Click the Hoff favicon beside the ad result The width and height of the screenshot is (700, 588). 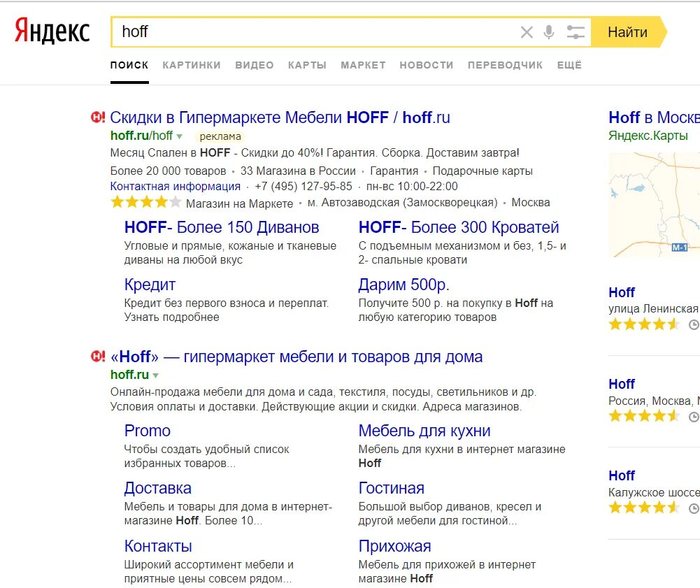click(98, 117)
